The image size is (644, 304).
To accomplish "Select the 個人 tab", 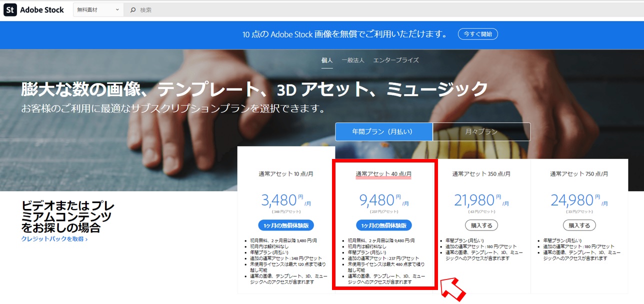I will 327,60.
